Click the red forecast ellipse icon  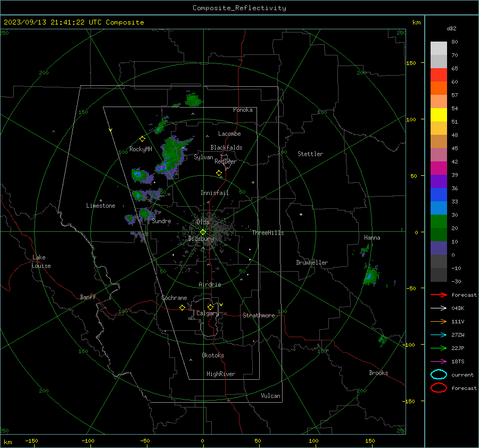click(439, 388)
